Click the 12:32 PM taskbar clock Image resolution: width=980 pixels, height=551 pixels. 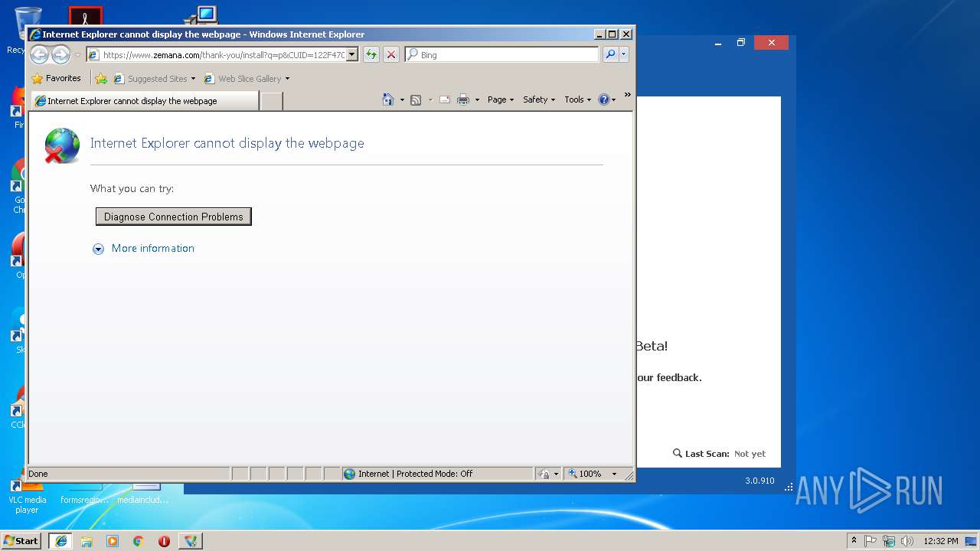pos(941,540)
